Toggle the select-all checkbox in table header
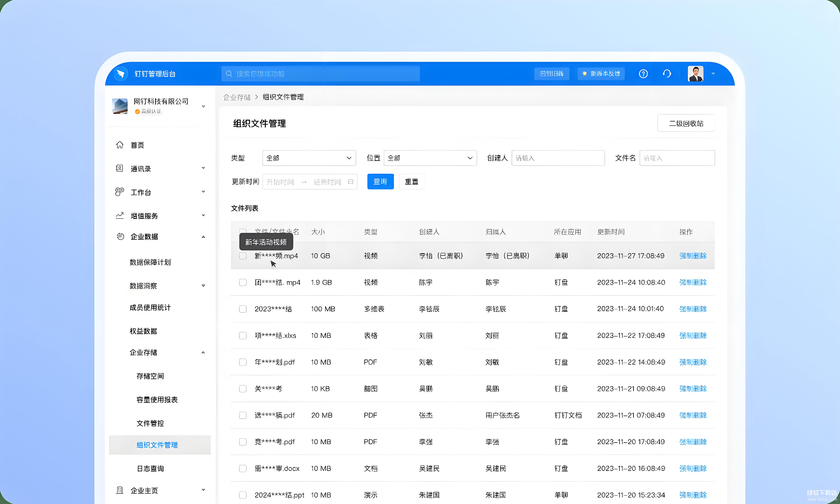 pyautogui.click(x=243, y=232)
